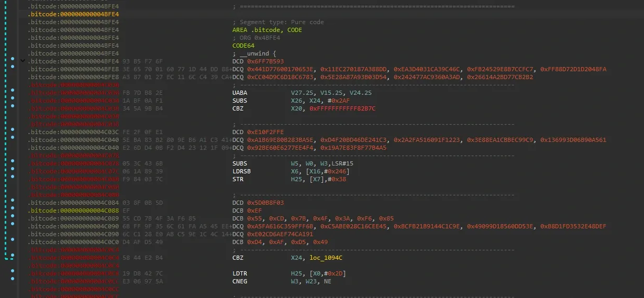Select the quadword 0xEA3D4031CA39C46C
644x298 pixels.
coord(427,69)
